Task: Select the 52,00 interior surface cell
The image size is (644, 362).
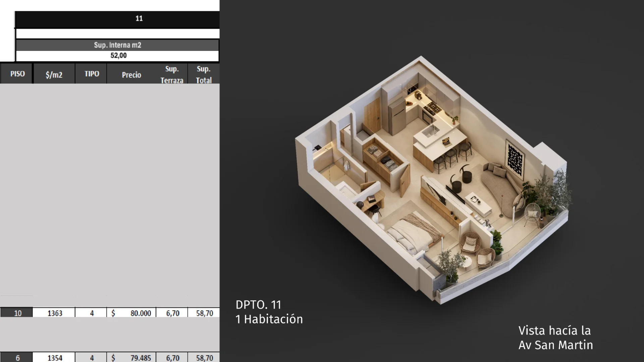Action: [x=118, y=56]
